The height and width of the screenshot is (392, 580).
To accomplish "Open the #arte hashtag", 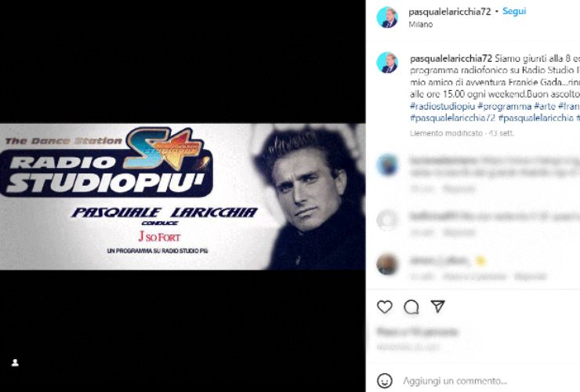I will 545,107.
